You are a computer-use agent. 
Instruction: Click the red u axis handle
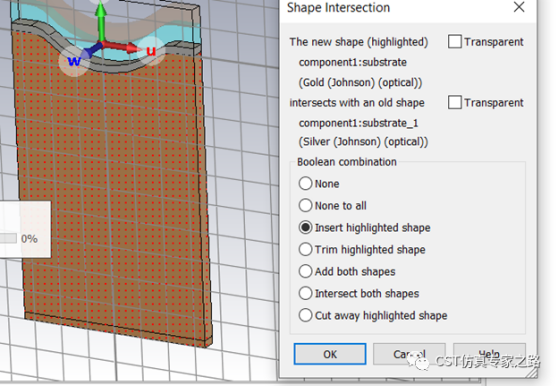[x=151, y=51]
